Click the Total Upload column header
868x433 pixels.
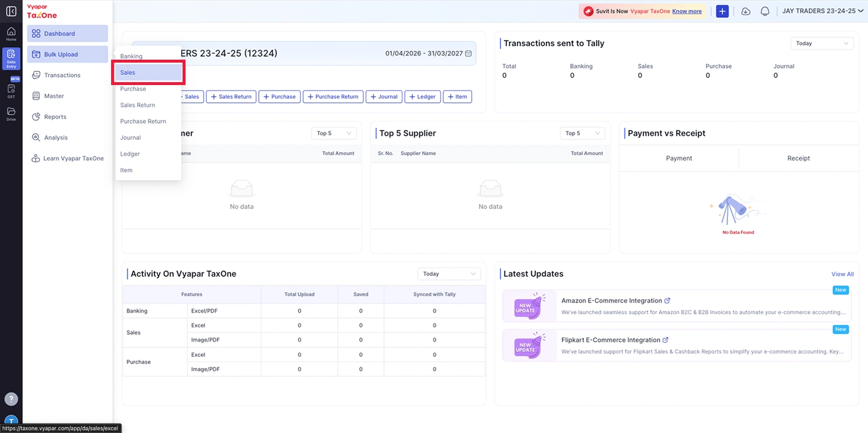[x=299, y=294]
